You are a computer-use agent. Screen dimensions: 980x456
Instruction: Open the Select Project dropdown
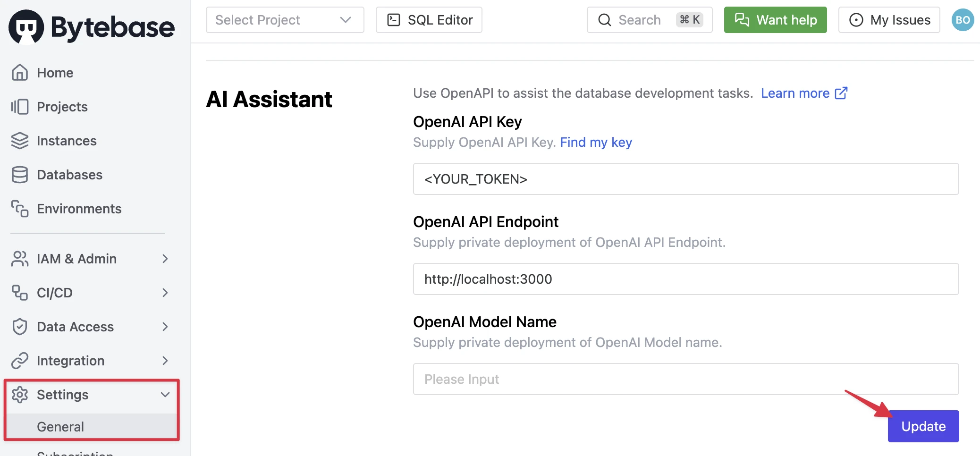[x=285, y=20]
